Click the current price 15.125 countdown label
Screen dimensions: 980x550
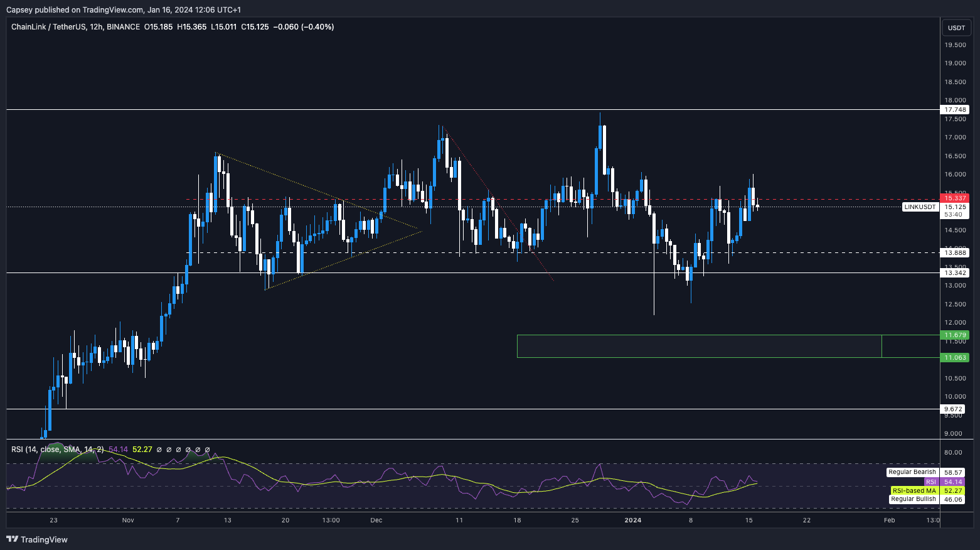click(956, 210)
